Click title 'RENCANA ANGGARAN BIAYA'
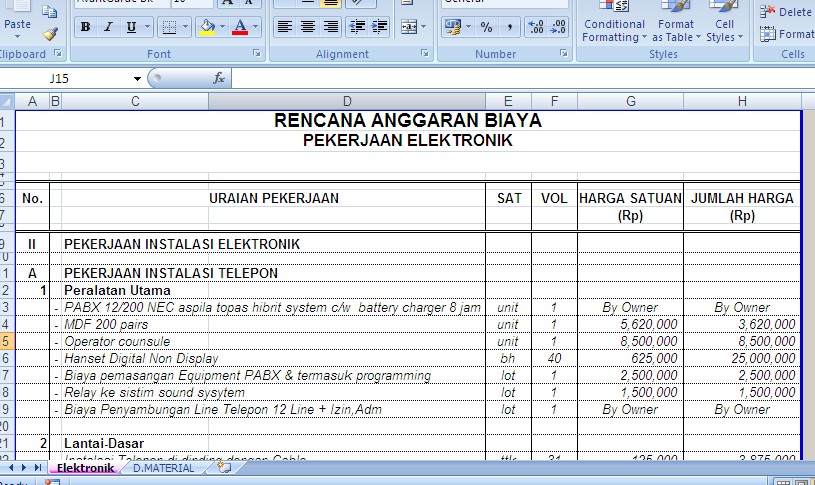Image resolution: width=815 pixels, height=485 pixels. pyautogui.click(x=408, y=121)
